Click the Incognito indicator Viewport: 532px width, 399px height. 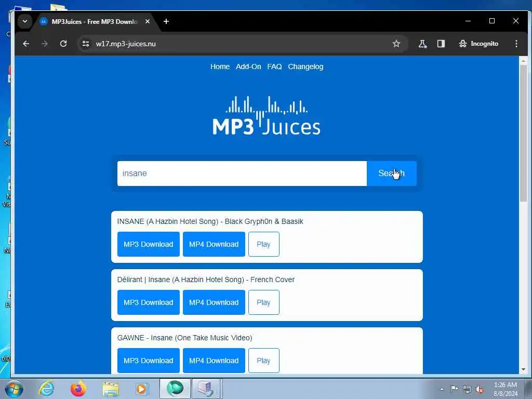(x=478, y=44)
